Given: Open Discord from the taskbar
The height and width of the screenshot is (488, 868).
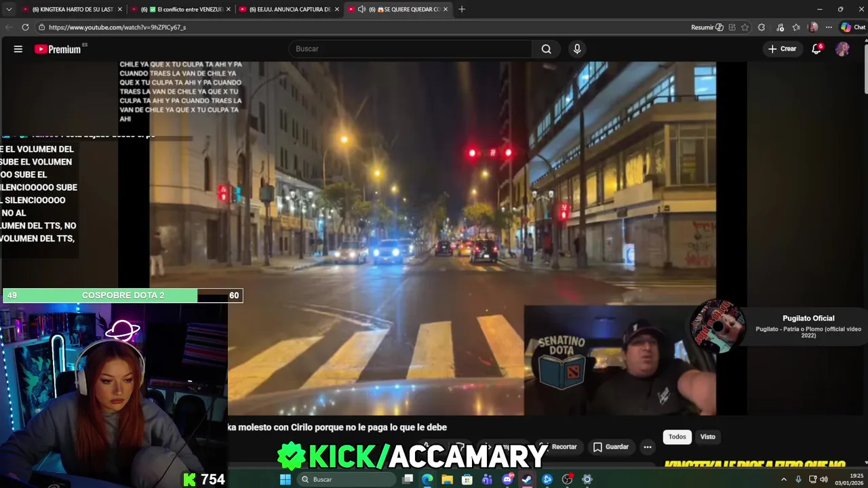Looking at the screenshot, I should coord(507,479).
